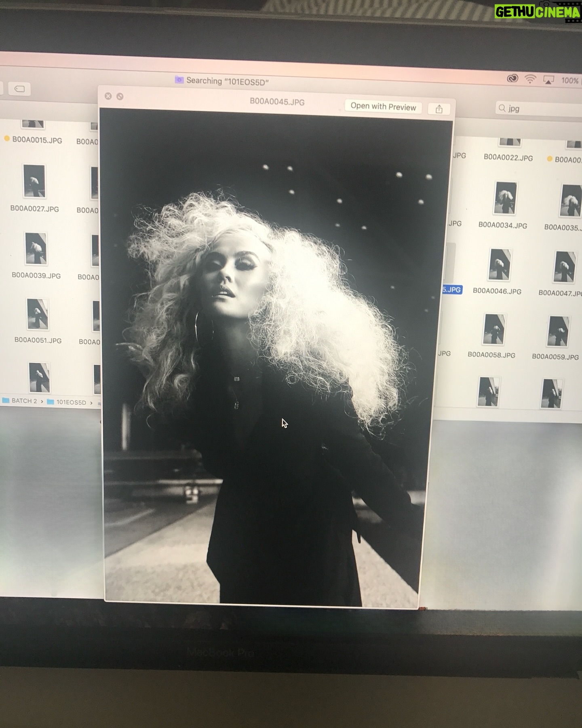Open the Creative Cloud menu bar icon
This screenshot has height=728, width=582.
[x=512, y=79]
